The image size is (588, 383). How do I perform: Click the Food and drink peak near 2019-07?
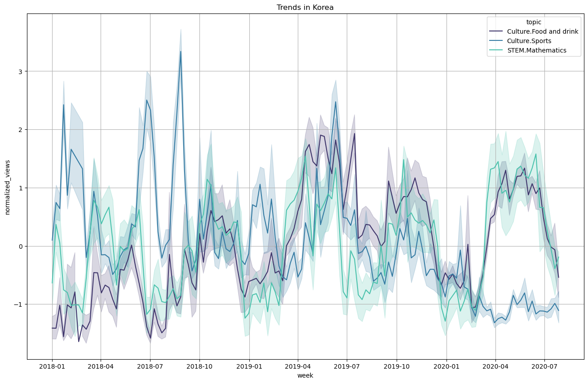[x=354, y=133]
